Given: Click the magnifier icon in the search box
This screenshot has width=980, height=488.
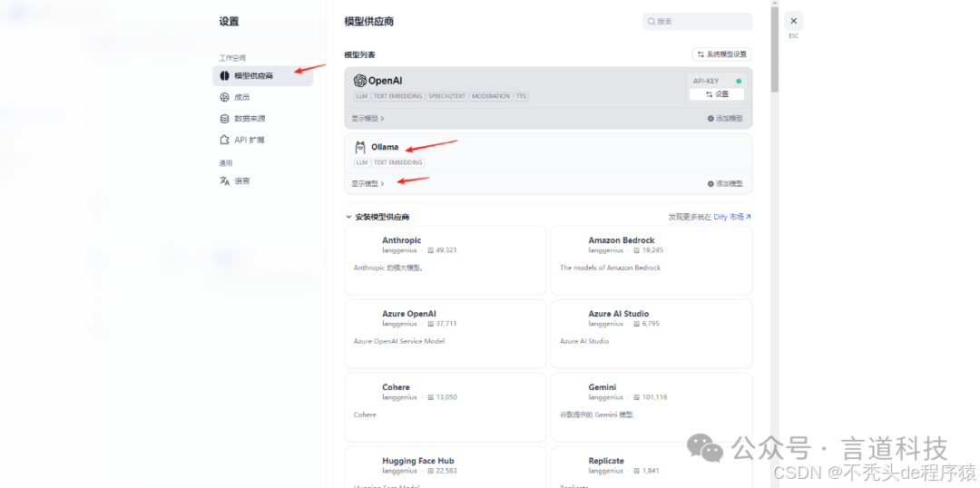Looking at the screenshot, I should pos(652,21).
